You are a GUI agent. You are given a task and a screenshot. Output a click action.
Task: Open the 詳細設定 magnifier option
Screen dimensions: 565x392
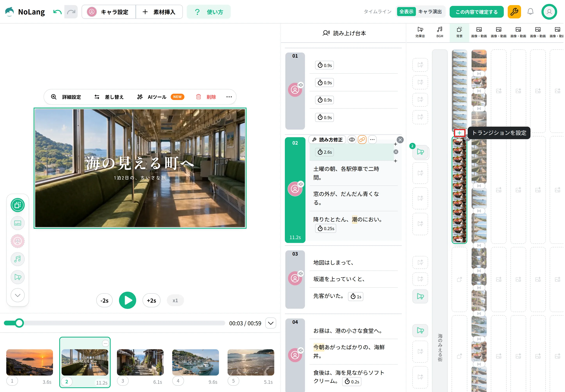tap(66, 97)
